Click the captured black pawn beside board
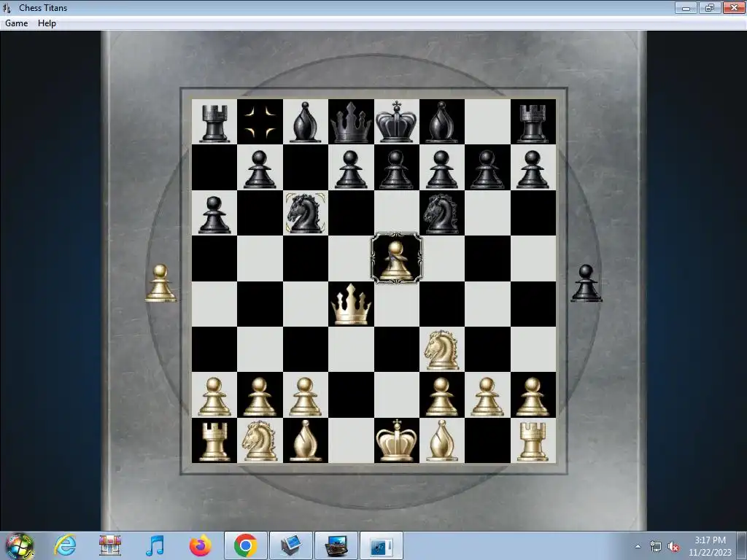 (587, 284)
